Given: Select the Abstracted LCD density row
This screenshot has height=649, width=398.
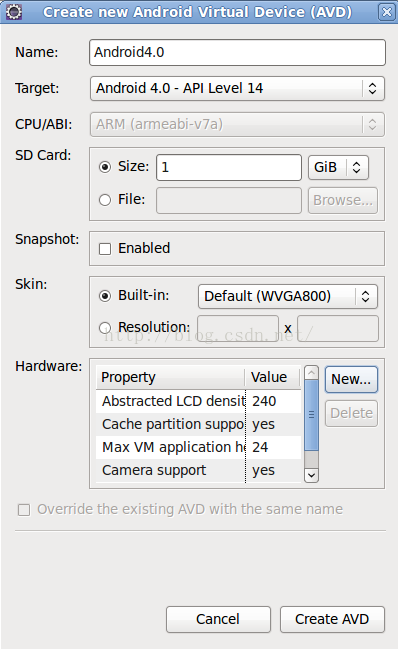Looking at the screenshot, I should (x=199, y=401).
